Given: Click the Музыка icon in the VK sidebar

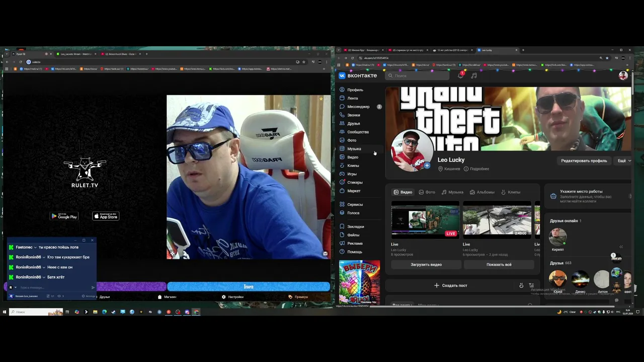Looking at the screenshot, I should (342, 149).
